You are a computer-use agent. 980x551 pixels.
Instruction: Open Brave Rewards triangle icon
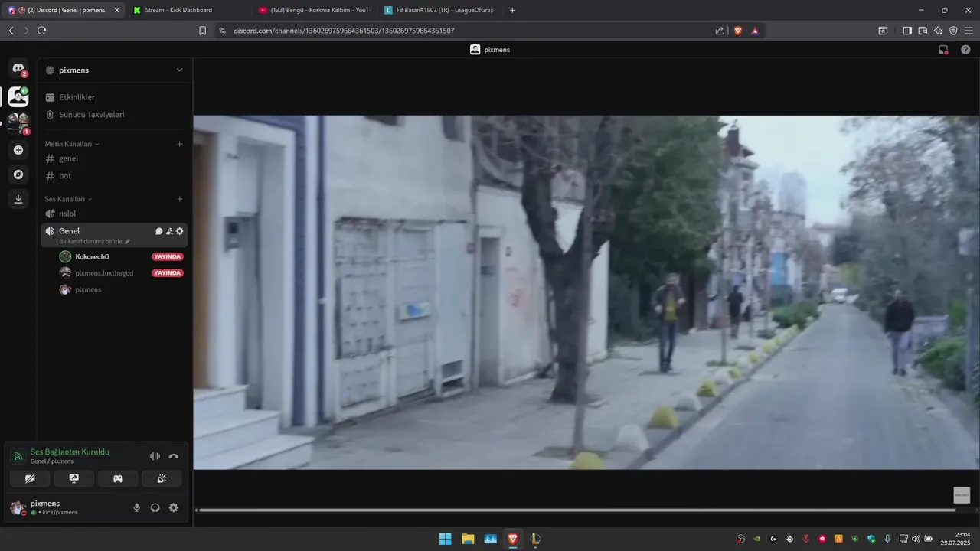click(755, 31)
